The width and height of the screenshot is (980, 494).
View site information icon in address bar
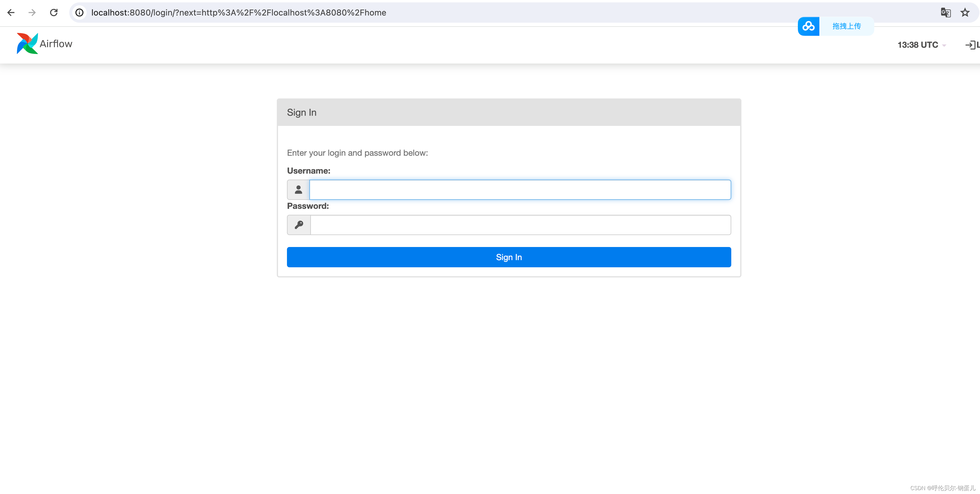[x=79, y=13]
